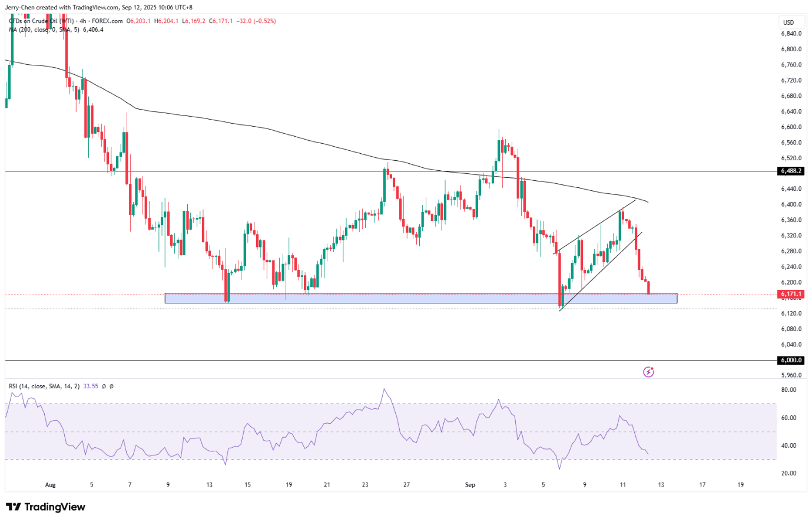Click the red −32.0 (−0.52%) change value
Image resolution: width=812 pixels, height=522 pixels.
click(256, 21)
